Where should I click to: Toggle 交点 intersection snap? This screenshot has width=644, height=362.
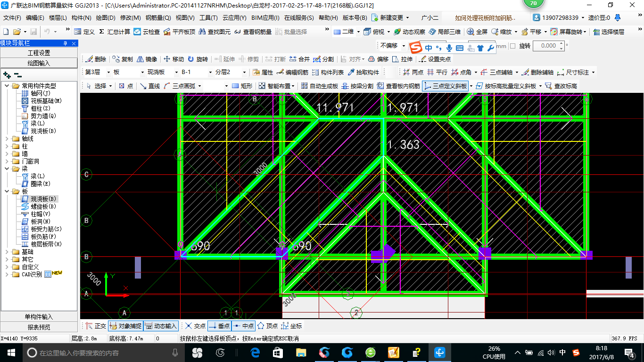point(195,326)
